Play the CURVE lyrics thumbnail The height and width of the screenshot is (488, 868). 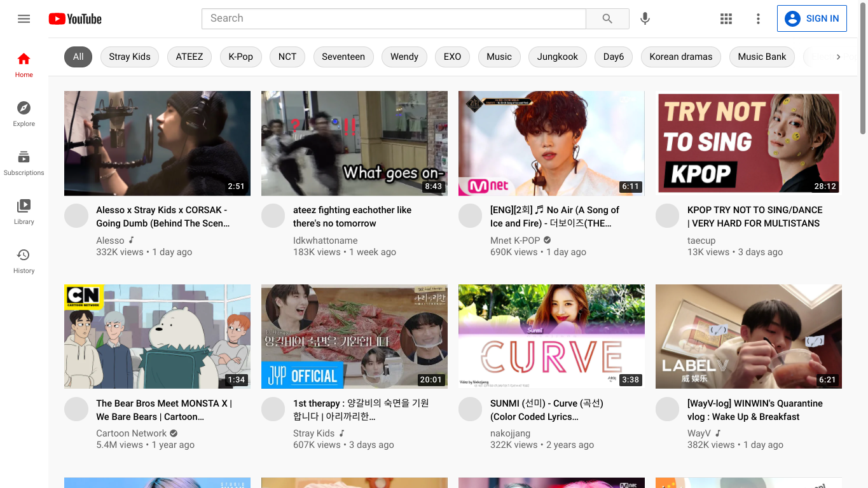pos(551,337)
